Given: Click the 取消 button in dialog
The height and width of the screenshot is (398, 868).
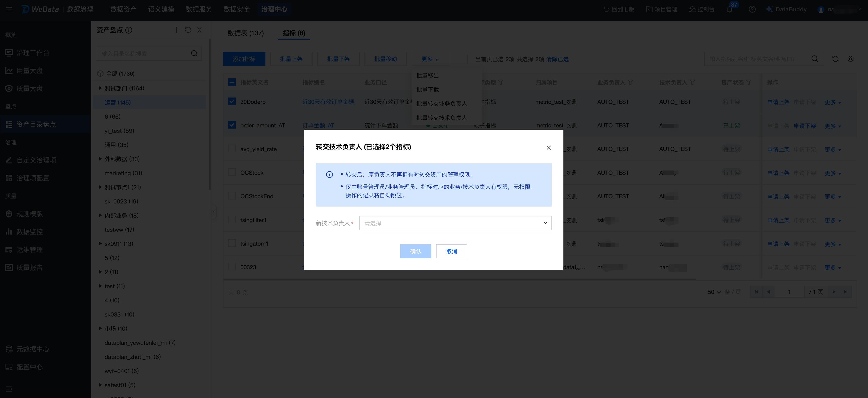Looking at the screenshot, I should [451, 251].
